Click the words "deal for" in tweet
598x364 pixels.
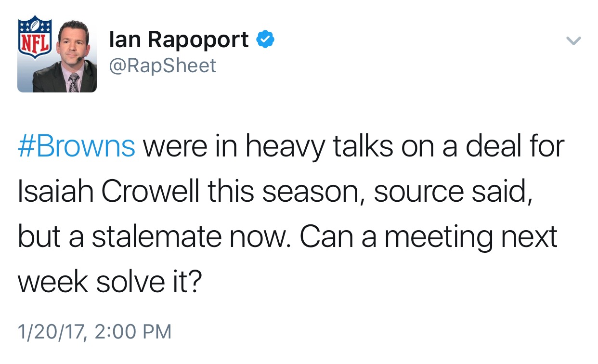[518, 146]
